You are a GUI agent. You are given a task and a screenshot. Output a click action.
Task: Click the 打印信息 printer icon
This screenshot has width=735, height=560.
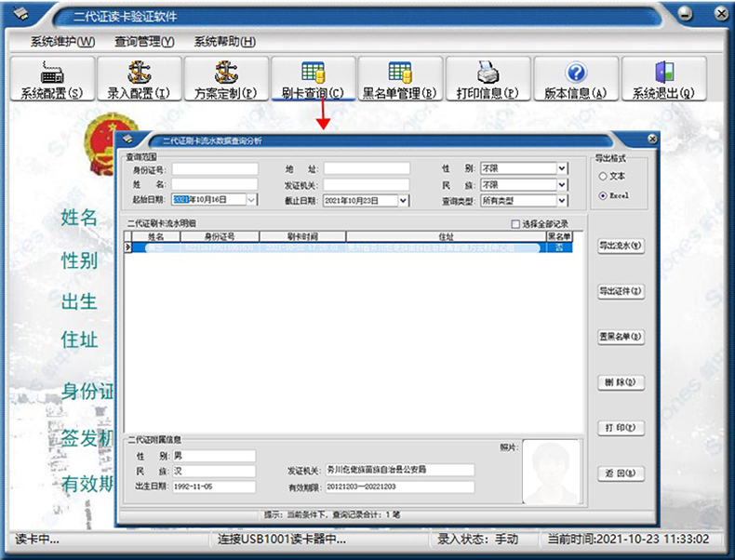point(488,73)
